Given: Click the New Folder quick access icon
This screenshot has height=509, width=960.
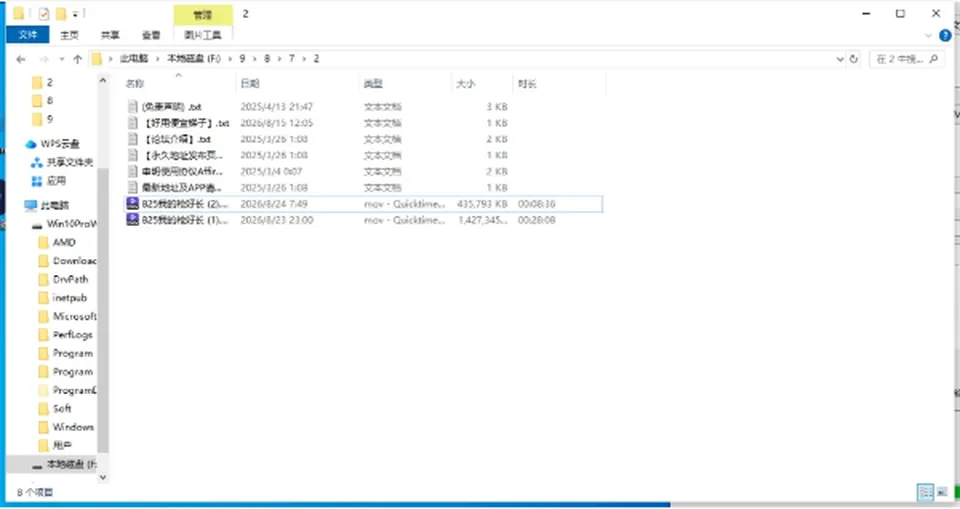Looking at the screenshot, I should pos(61,13).
